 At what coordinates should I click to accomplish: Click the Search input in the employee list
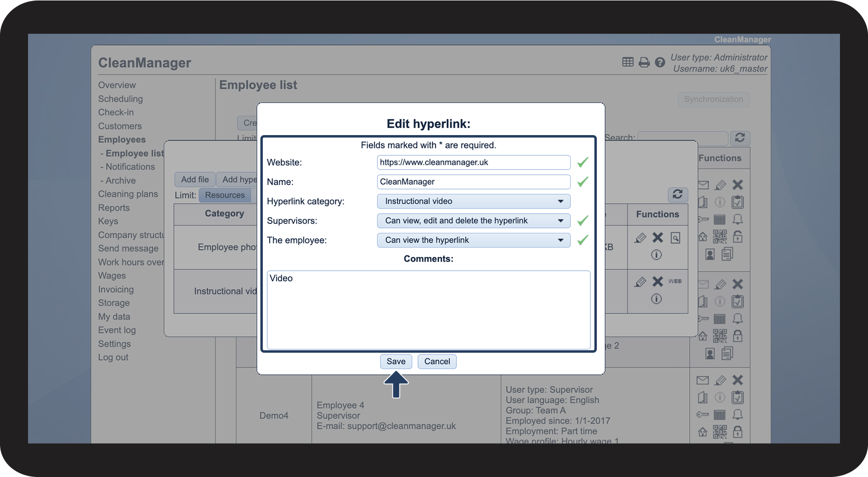(683, 138)
